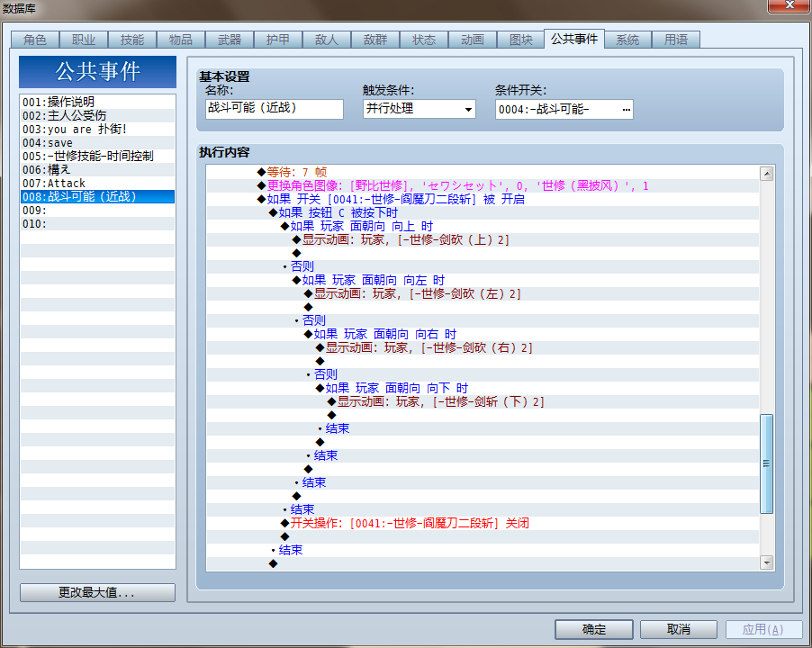Select the 公共事件 tab
The height and width of the screenshot is (648, 812).
(574, 39)
